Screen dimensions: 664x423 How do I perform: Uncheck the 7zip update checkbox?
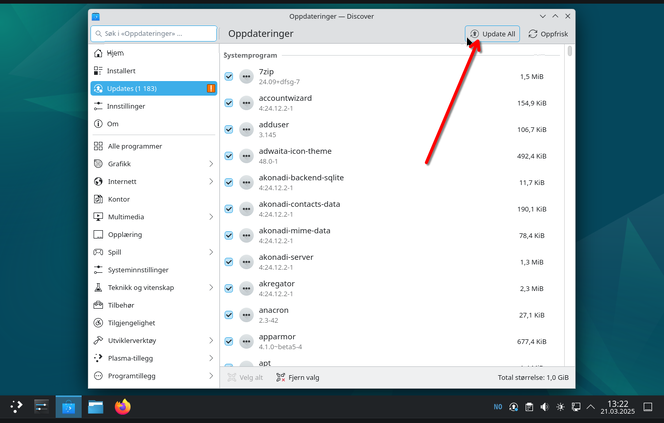click(x=229, y=77)
